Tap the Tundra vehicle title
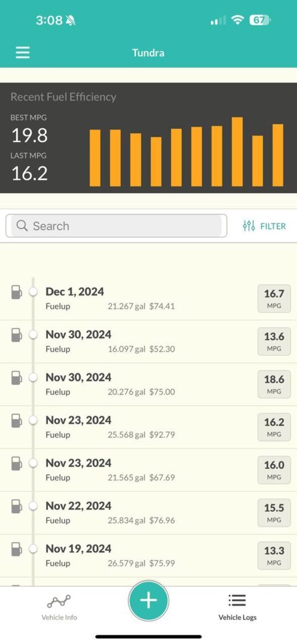Screen dimensions: 297x644 148,53
